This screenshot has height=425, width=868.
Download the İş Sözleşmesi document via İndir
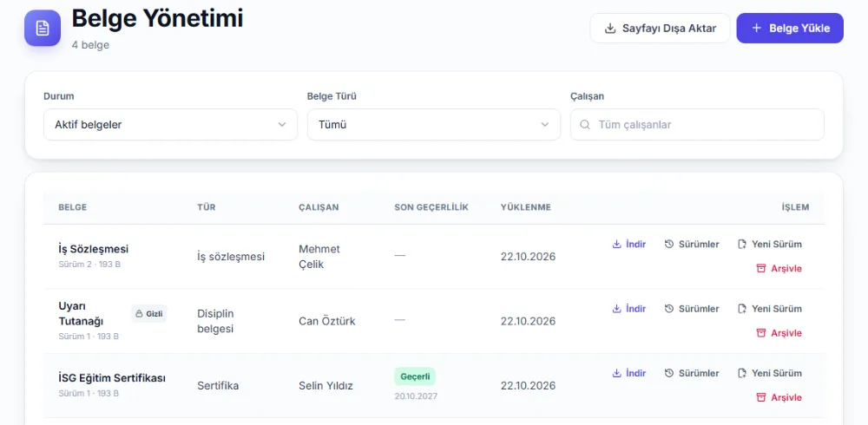pos(629,244)
